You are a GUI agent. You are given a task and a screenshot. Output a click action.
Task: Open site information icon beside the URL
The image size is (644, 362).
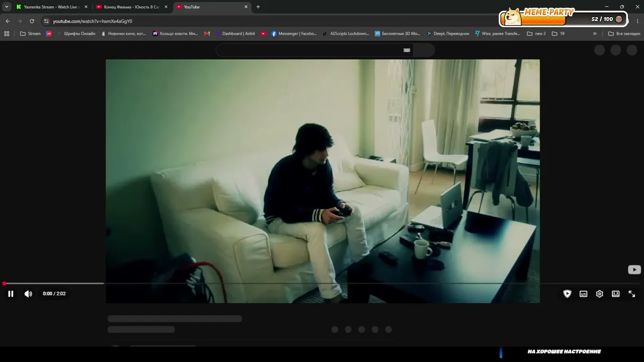(x=46, y=21)
